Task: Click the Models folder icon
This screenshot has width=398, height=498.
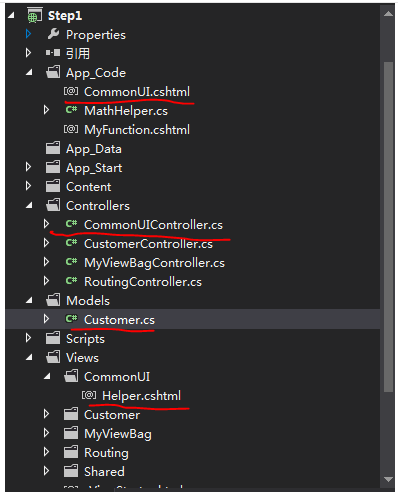Action: (x=53, y=300)
